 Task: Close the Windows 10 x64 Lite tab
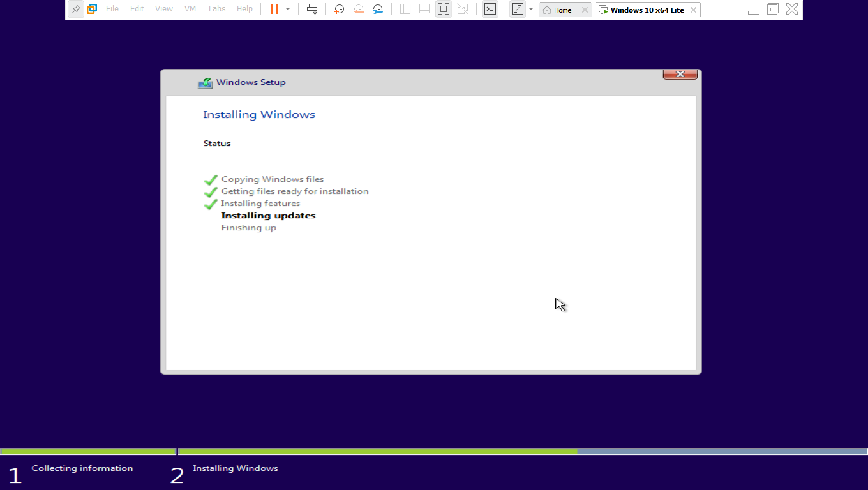click(693, 10)
